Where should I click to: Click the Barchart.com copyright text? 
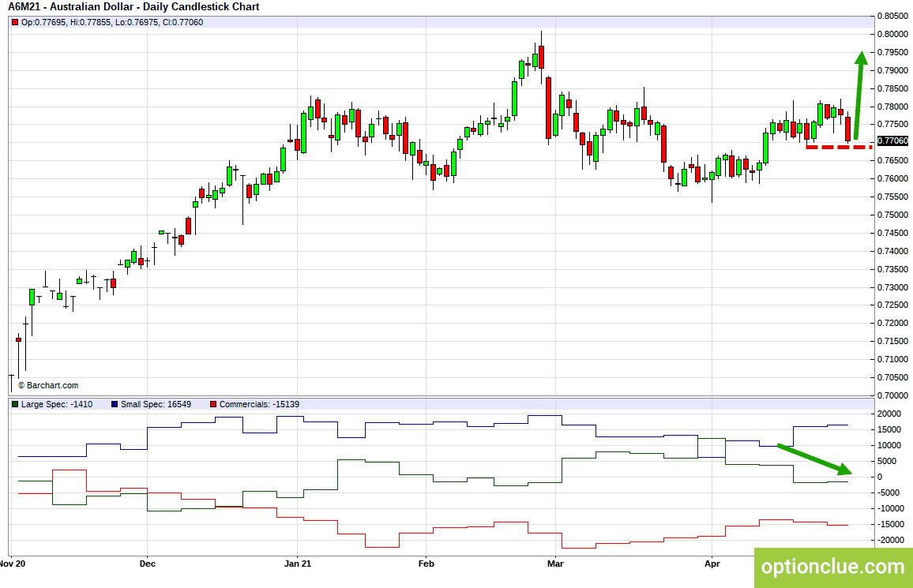(48, 385)
